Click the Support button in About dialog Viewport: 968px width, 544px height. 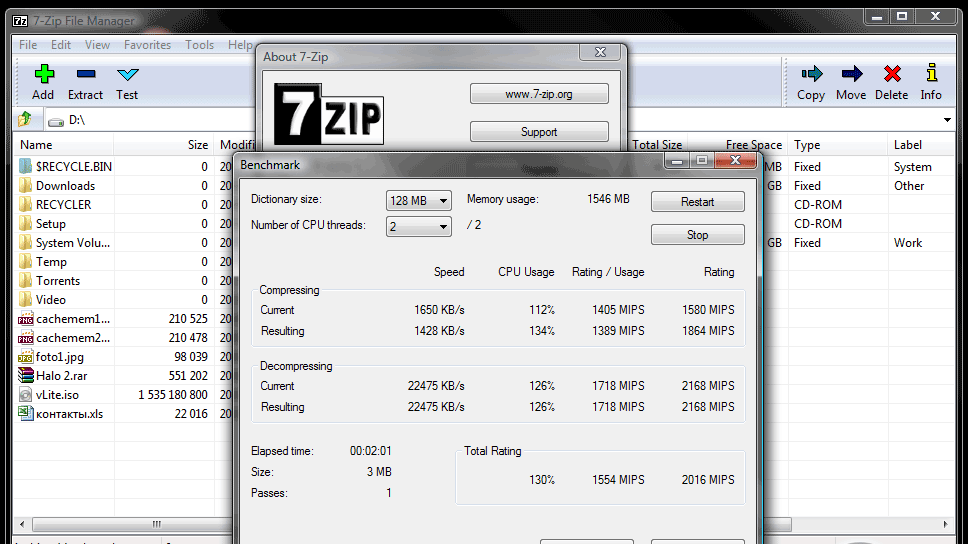539,132
